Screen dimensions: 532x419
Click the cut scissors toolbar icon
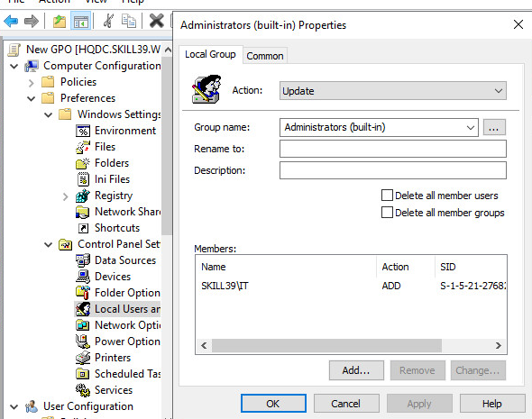pos(108,21)
